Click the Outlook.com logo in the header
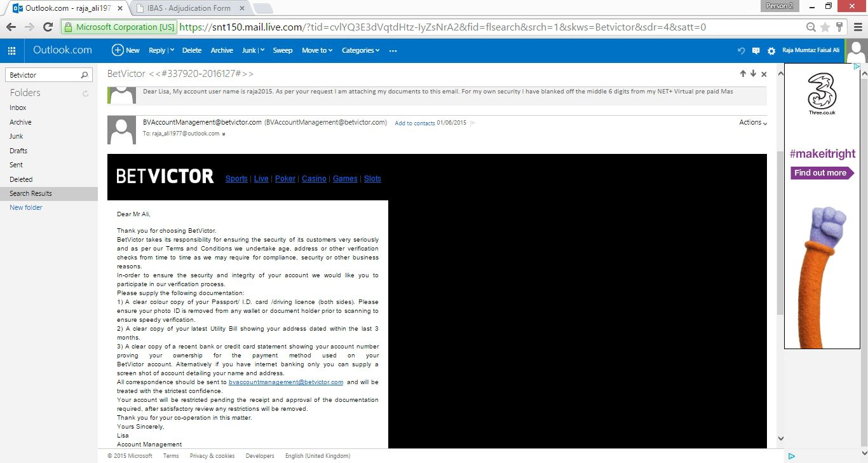Image resolution: width=868 pixels, height=463 pixels. point(62,50)
